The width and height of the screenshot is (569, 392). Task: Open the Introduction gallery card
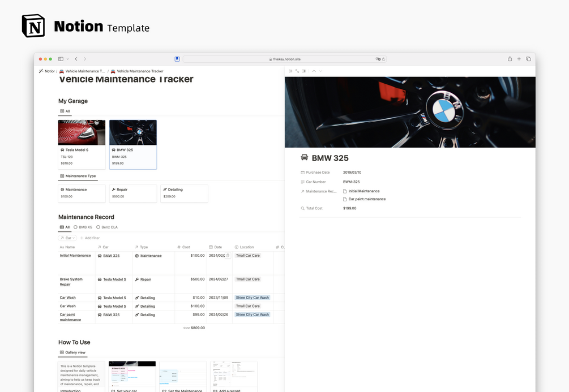point(82,376)
